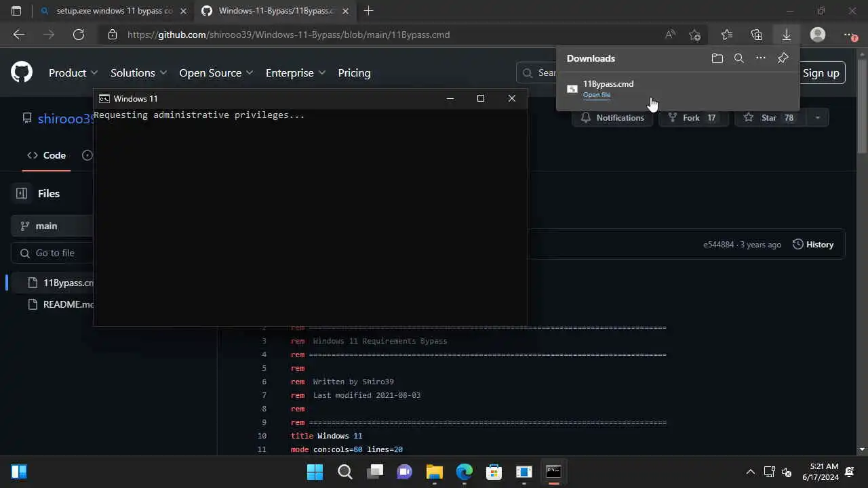Image resolution: width=868 pixels, height=488 pixels.
Task: Click the GitHub search box
Action: (536, 73)
